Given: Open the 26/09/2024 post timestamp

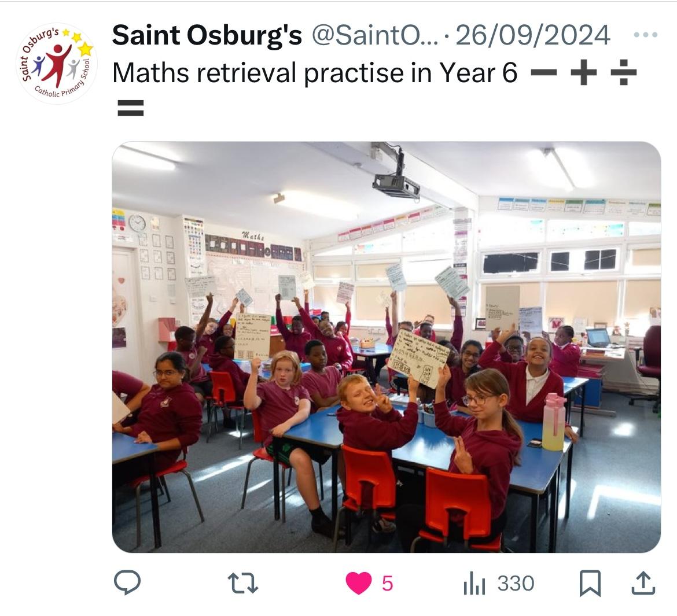Looking at the screenshot, I should click(x=533, y=35).
